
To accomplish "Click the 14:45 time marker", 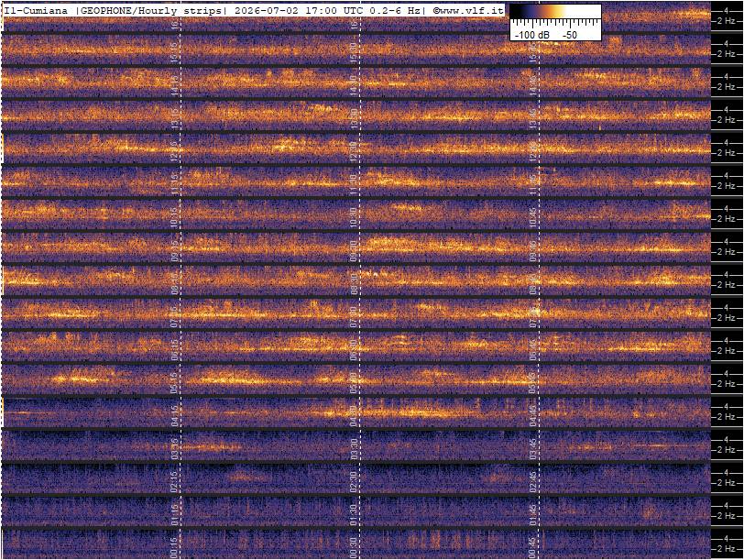I will [533, 85].
